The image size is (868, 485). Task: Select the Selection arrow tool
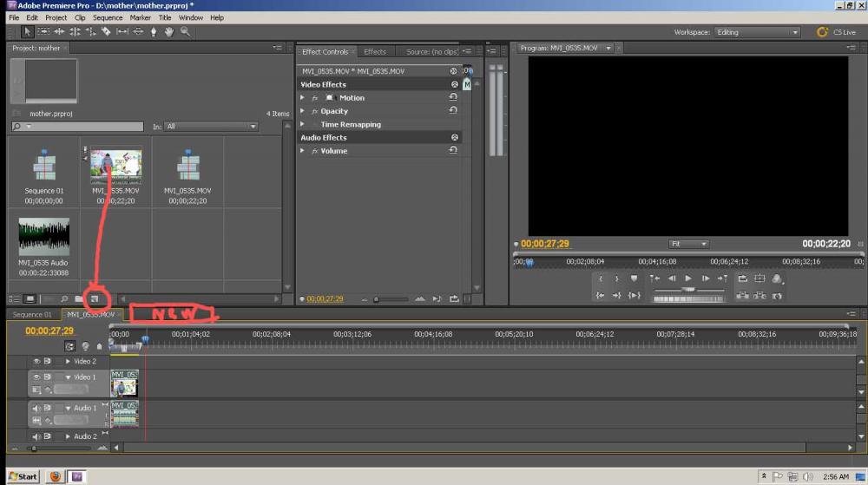(27, 31)
